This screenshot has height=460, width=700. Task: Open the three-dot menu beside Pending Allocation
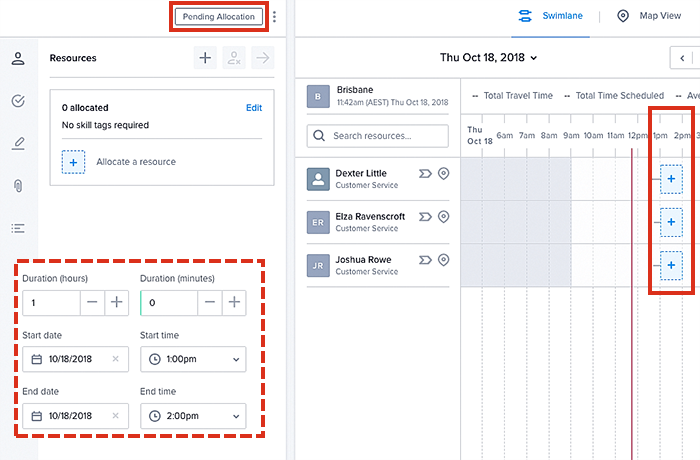[275, 17]
